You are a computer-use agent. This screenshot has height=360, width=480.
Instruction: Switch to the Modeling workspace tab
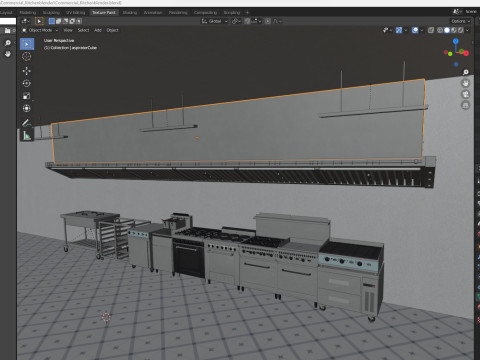coord(28,12)
